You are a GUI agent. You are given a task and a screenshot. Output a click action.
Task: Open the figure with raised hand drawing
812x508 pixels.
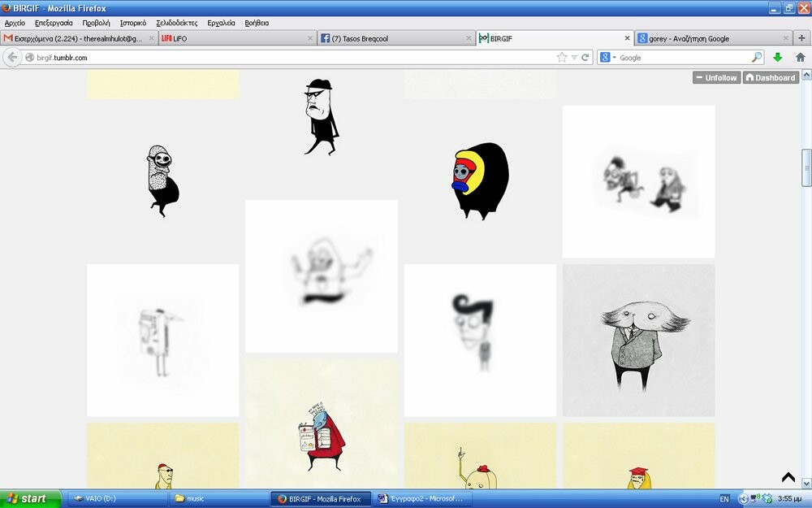click(480, 455)
